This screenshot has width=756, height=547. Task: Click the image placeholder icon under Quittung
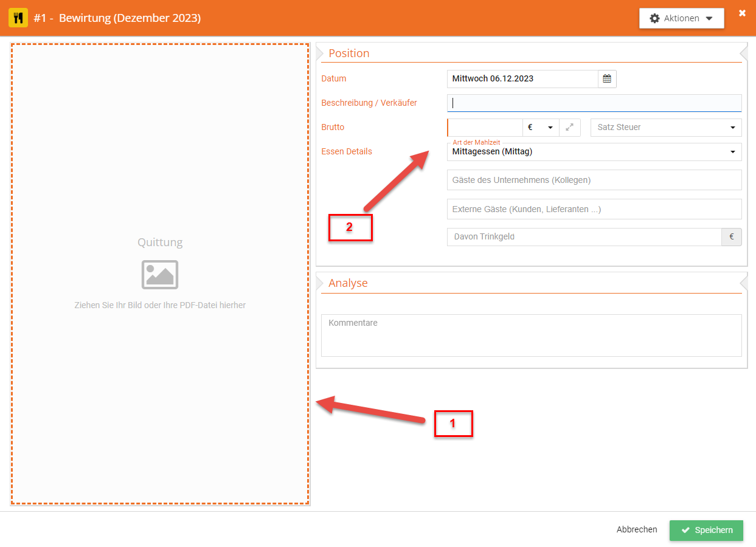pos(160,275)
